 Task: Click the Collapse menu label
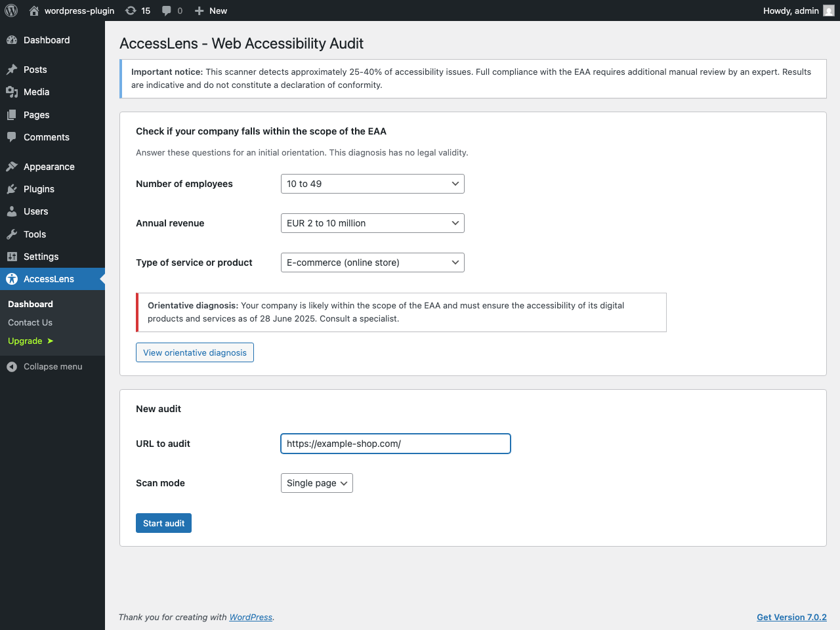coord(53,367)
